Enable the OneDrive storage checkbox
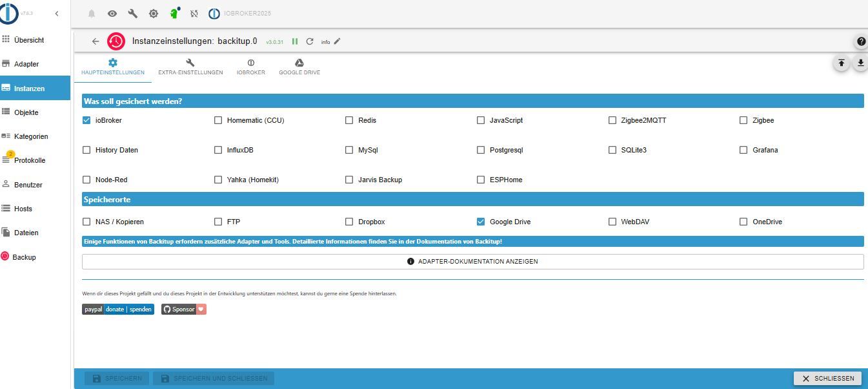 pyautogui.click(x=743, y=222)
